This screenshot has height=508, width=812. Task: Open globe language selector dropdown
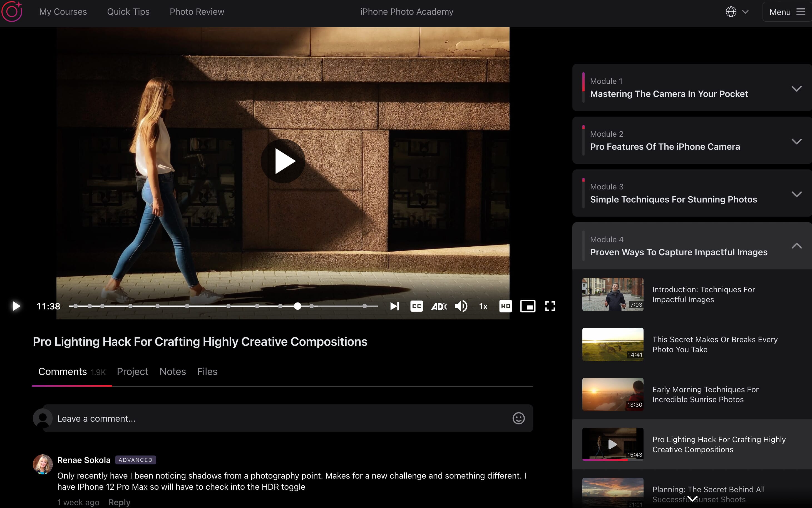(736, 11)
